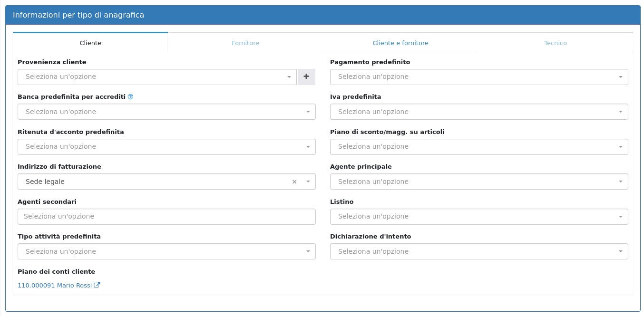Open the Tipo attività predefinita dropdown

[x=166, y=252]
